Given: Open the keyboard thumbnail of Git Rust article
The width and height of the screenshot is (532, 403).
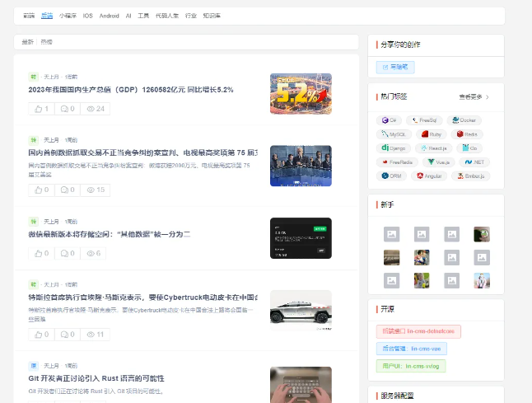Looking at the screenshot, I should (301, 385).
